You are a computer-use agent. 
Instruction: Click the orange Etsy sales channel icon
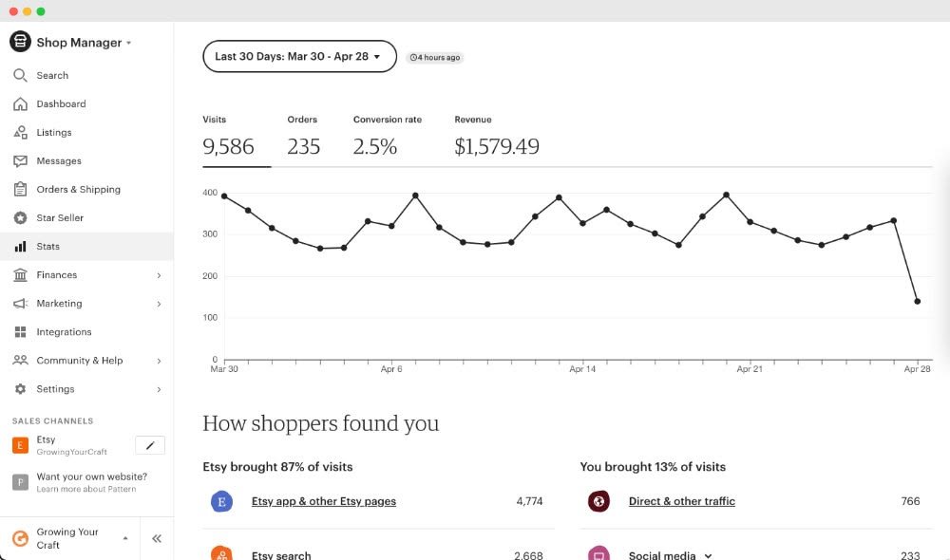point(20,445)
